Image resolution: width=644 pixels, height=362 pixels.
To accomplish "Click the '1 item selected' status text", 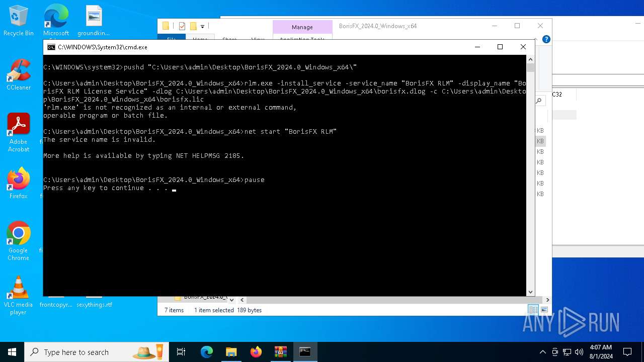I will pyautogui.click(x=214, y=310).
